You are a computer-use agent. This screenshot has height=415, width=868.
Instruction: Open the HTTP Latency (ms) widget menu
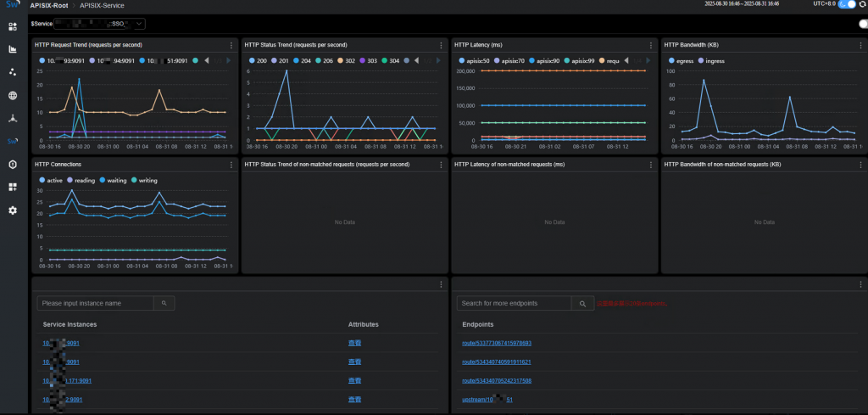click(651, 46)
